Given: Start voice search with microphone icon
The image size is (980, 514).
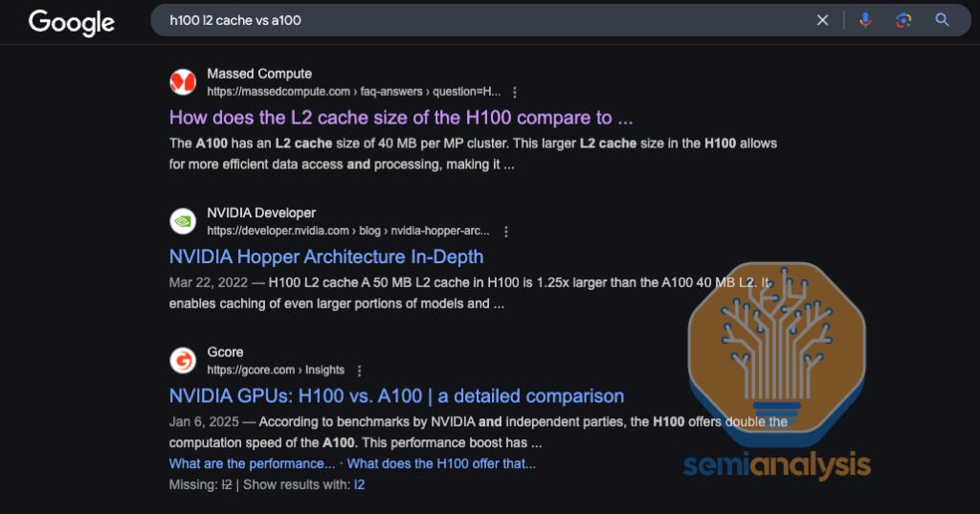Looking at the screenshot, I should pyautogui.click(x=865, y=20).
